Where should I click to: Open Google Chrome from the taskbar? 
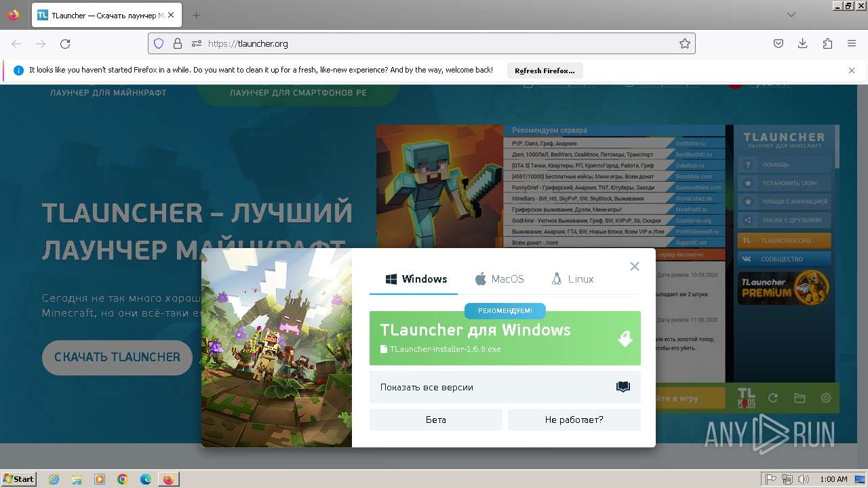pos(123,479)
